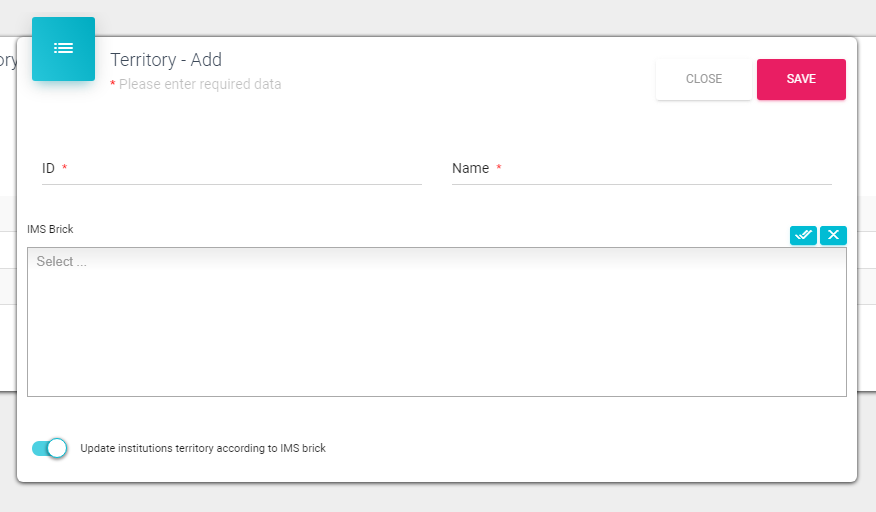Open the IMS Brick select box
Image resolution: width=876 pixels, height=512 pixels.
point(436,330)
